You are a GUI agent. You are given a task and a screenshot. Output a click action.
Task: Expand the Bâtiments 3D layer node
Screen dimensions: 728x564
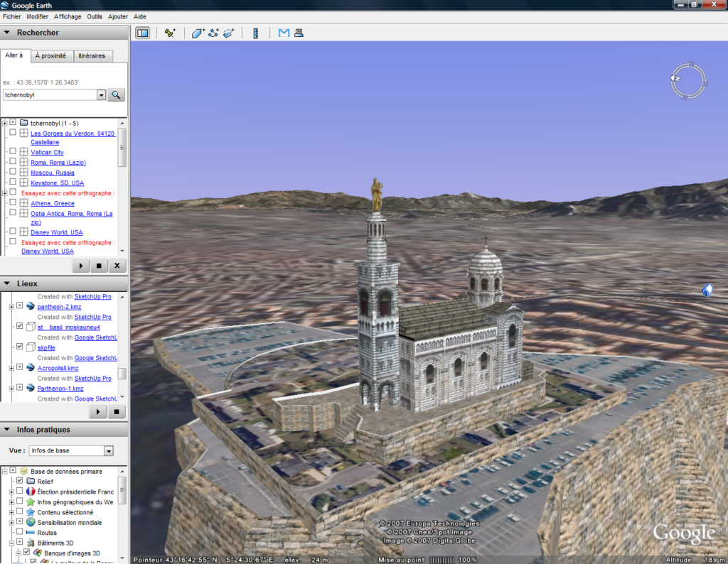[11, 543]
